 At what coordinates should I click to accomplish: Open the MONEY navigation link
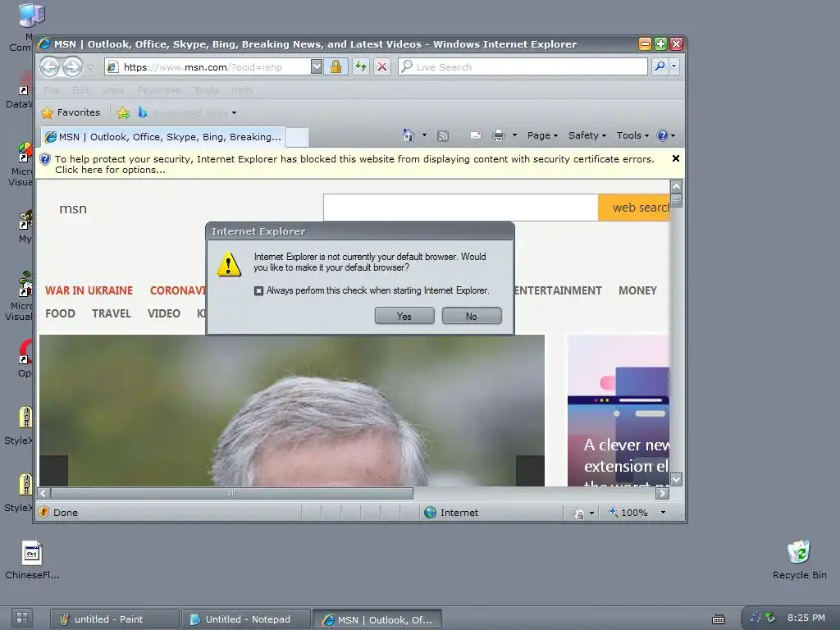[637, 290]
